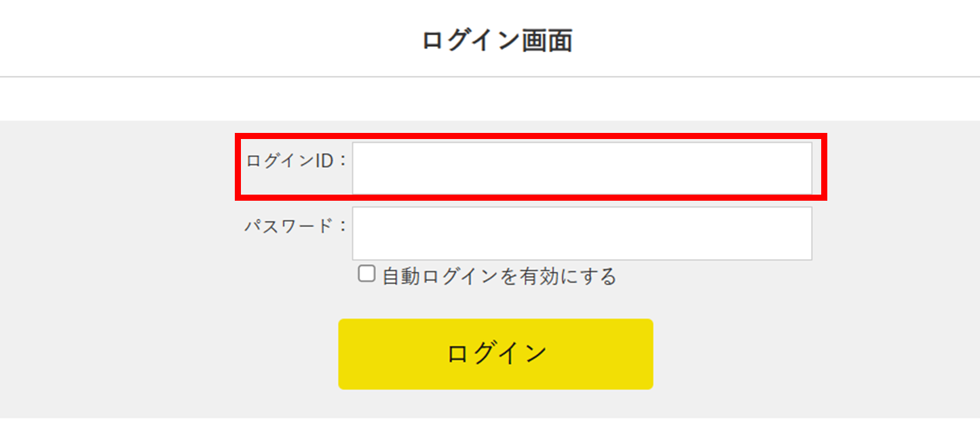Click the divider line below ログイン画面 heading

coord(490,77)
